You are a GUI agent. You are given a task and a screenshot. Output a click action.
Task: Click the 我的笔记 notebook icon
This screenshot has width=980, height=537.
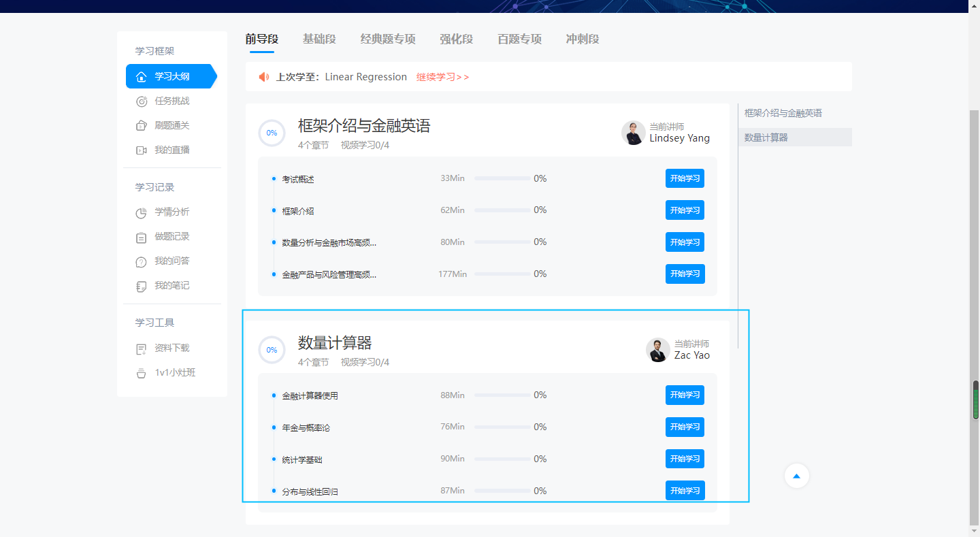coord(142,287)
